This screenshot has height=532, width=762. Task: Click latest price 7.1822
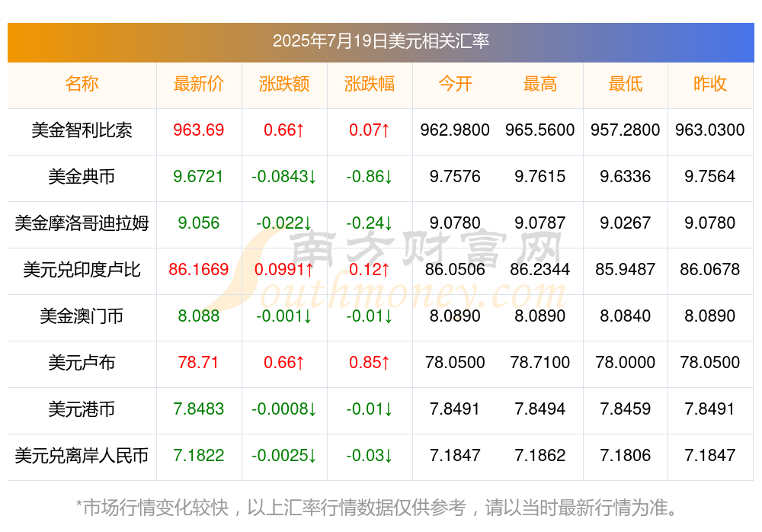(x=198, y=455)
